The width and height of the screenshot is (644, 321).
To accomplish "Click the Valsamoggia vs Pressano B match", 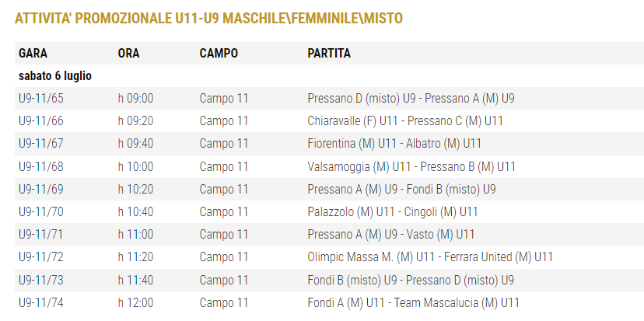I will [411, 166].
